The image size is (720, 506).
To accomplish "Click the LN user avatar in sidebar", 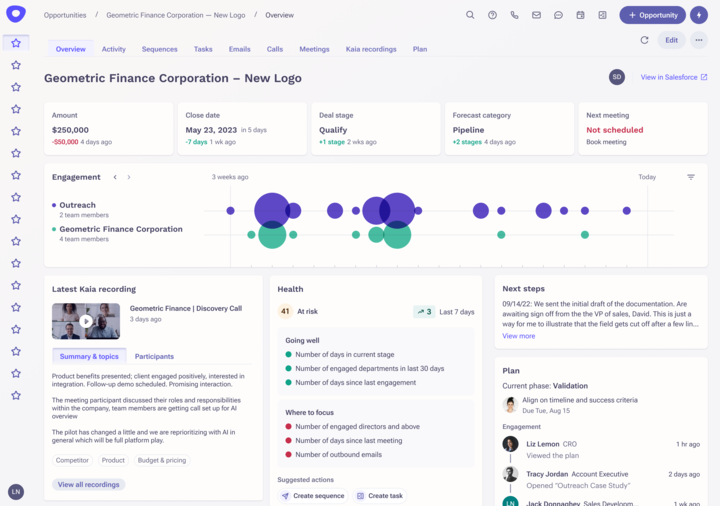I will tap(16, 492).
